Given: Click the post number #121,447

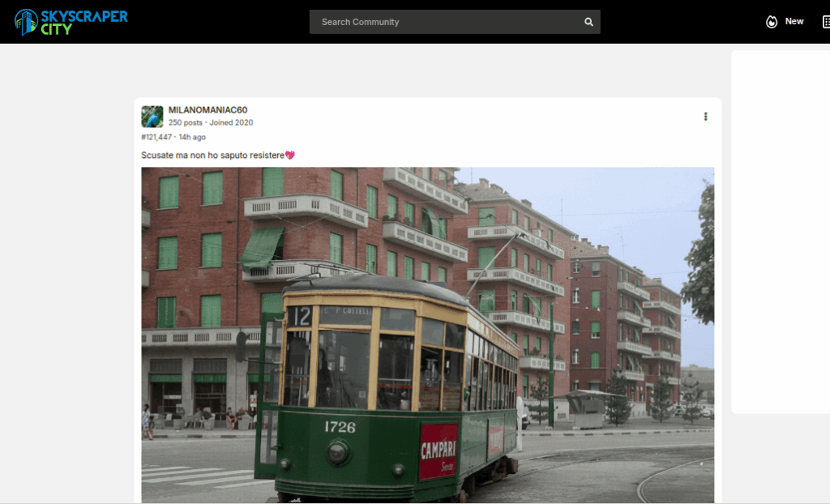Looking at the screenshot, I should (x=156, y=137).
